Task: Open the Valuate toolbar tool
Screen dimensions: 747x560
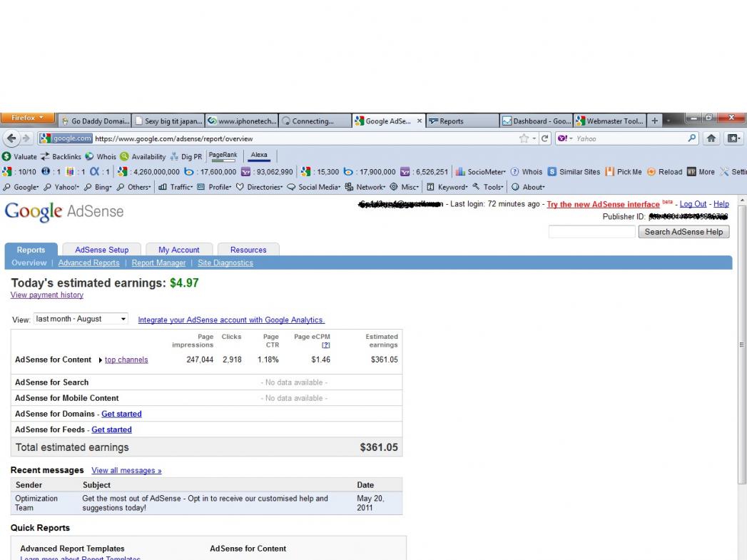Action: pyautogui.click(x=20, y=156)
